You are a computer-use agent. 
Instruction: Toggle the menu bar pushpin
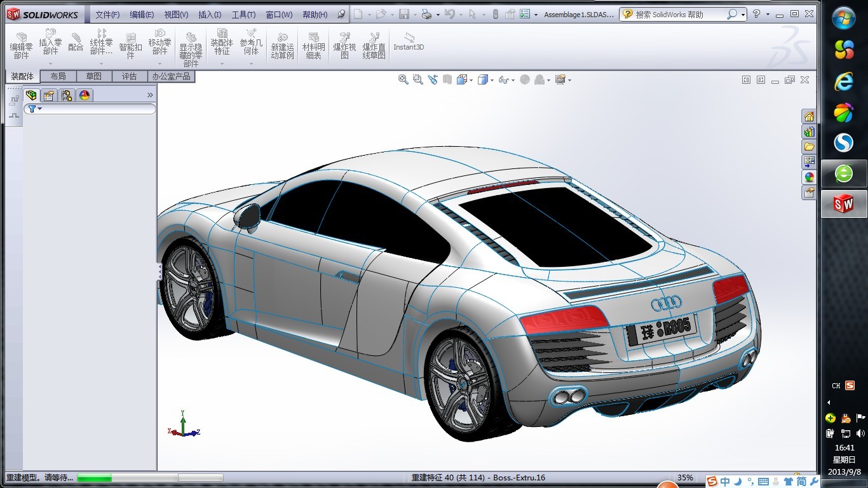click(x=341, y=14)
